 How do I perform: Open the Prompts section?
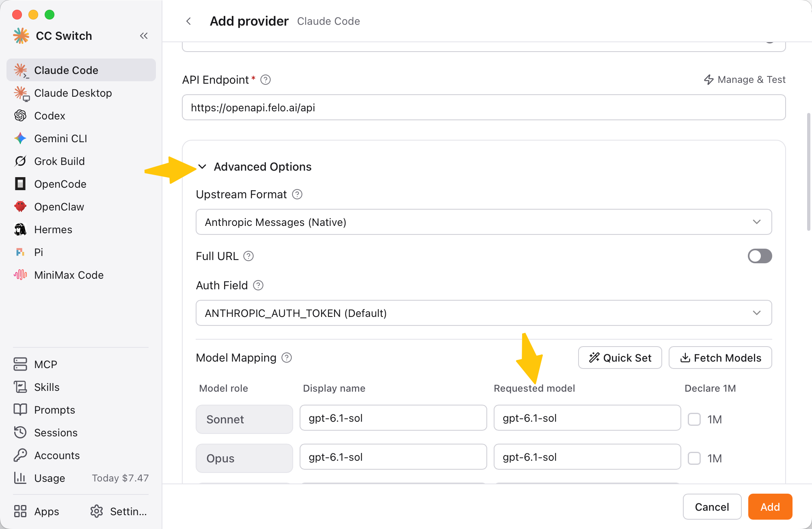pos(81,410)
